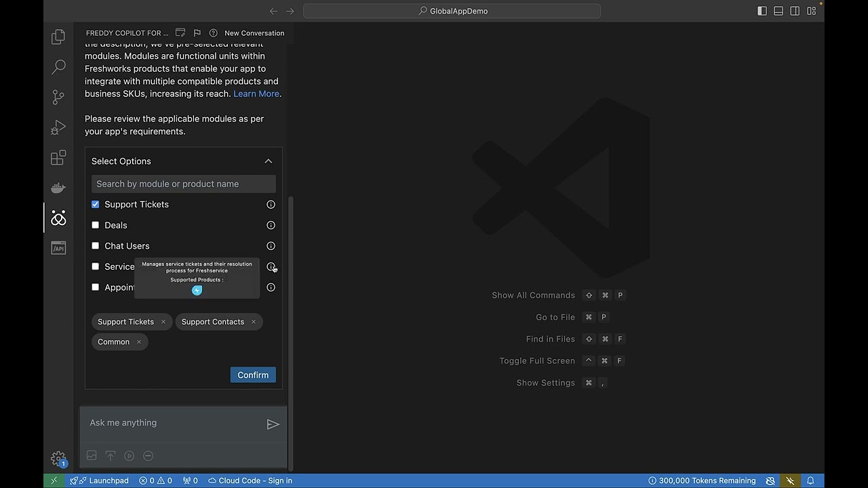The height and width of the screenshot is (488, 868).
Task: Focus the Ask me anything chat input
Action: [x=175, y=423]
